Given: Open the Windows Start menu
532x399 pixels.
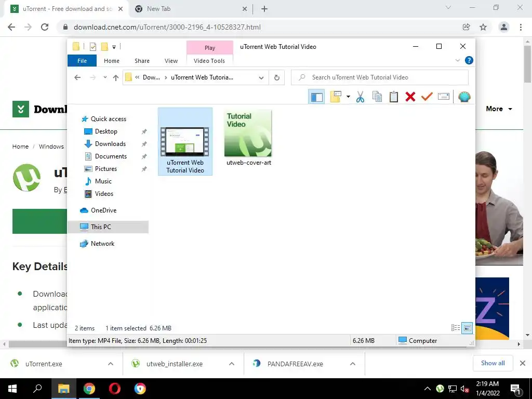Looking at the screenshot, I should coord(12,389).
